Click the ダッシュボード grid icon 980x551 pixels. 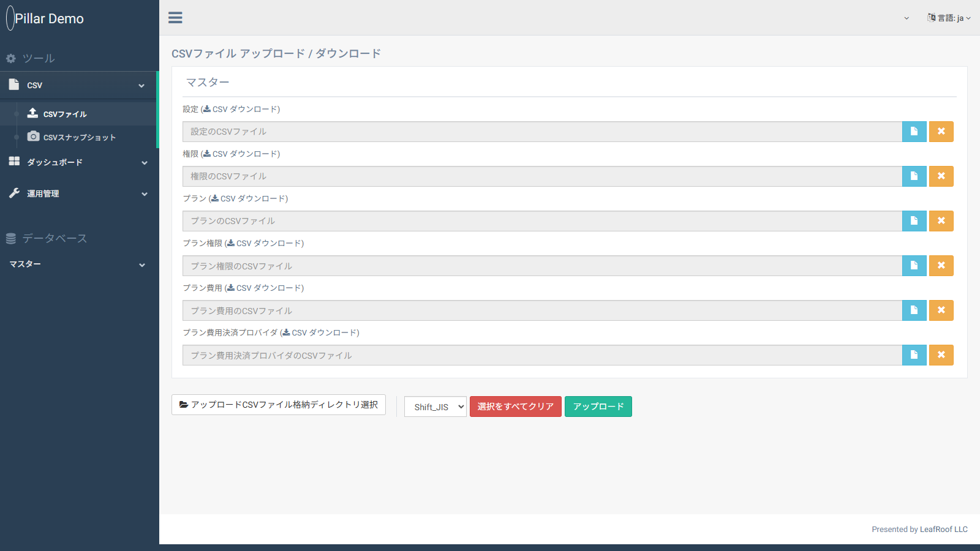[14, 161]
